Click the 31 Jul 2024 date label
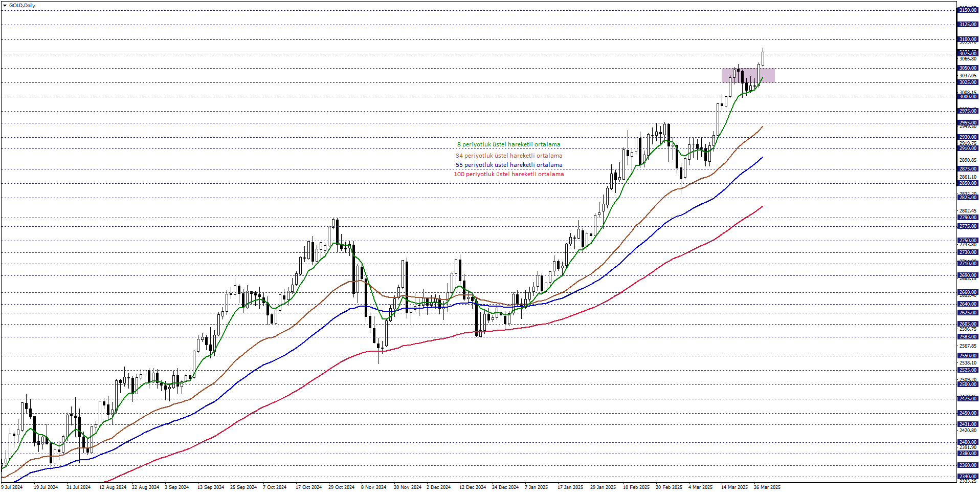 click(79, 487)
